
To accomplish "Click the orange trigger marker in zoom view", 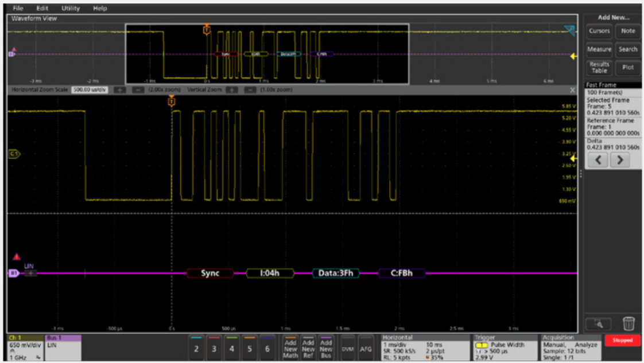I will [x=172, y=101].
